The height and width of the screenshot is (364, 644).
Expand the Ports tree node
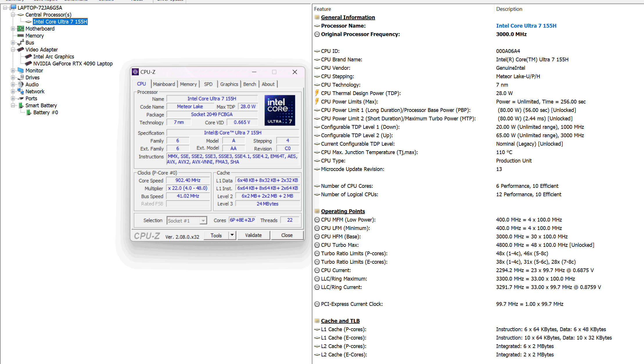tap(13, 98)
